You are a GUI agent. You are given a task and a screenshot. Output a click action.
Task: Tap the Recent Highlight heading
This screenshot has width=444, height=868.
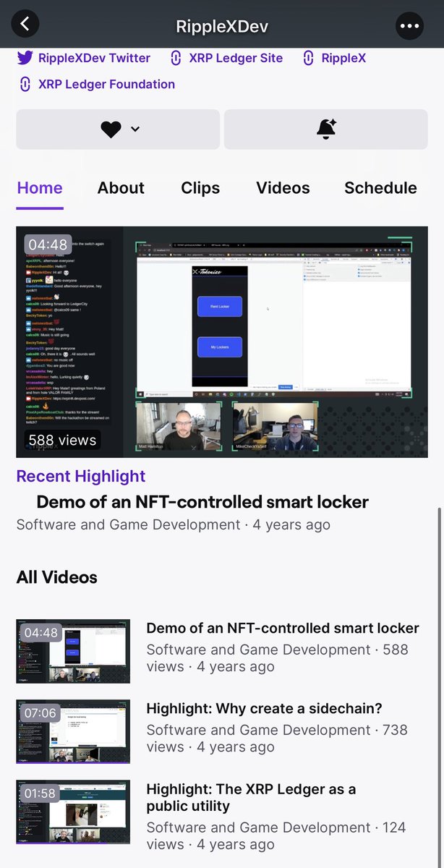[x=81, y=476]
